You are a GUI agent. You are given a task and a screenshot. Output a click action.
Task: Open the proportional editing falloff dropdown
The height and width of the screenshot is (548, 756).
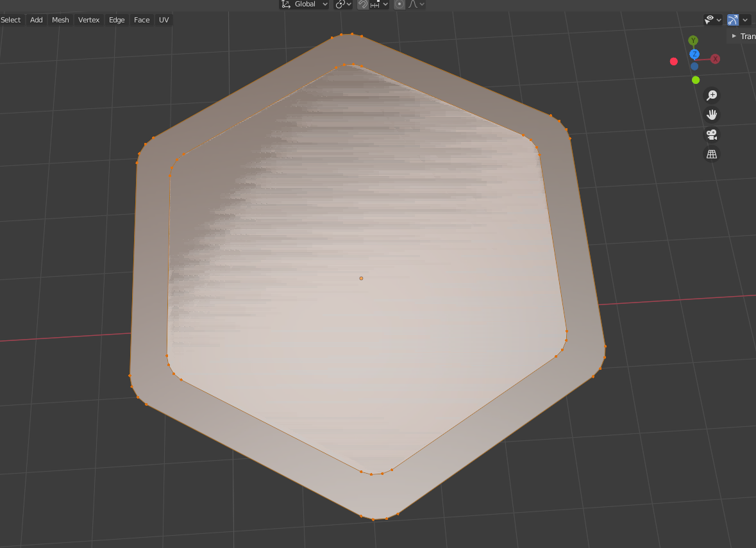(417, 4)
